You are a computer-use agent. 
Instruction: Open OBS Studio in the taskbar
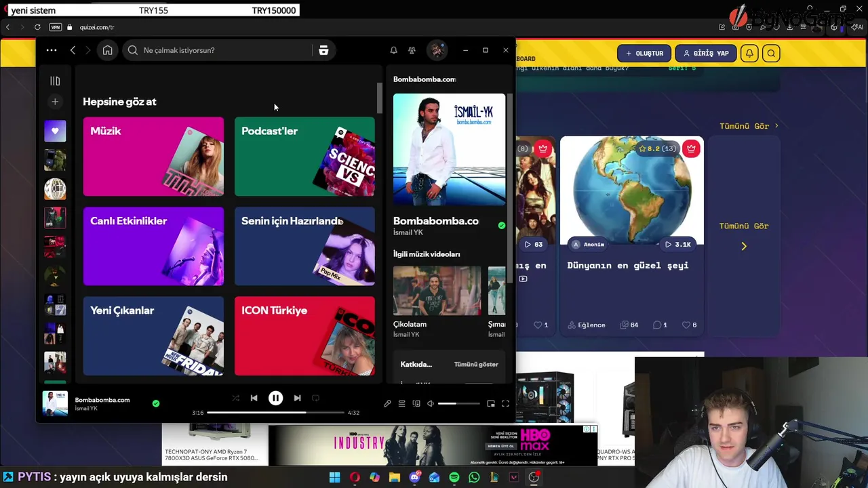(x=534, y=477)
